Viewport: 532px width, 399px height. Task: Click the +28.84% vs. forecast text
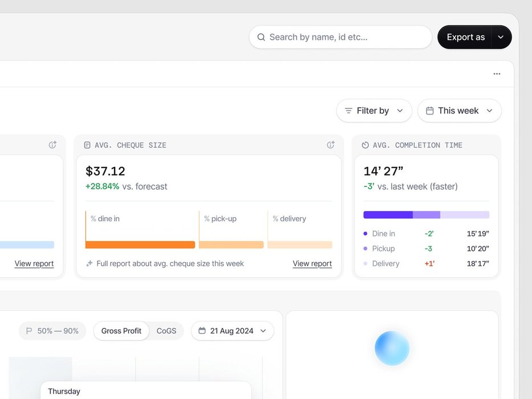pyautogui.click(x=126, y=186)
